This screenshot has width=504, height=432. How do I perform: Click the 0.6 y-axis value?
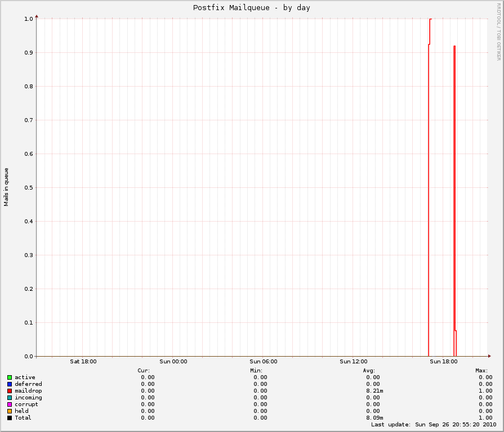29,154
